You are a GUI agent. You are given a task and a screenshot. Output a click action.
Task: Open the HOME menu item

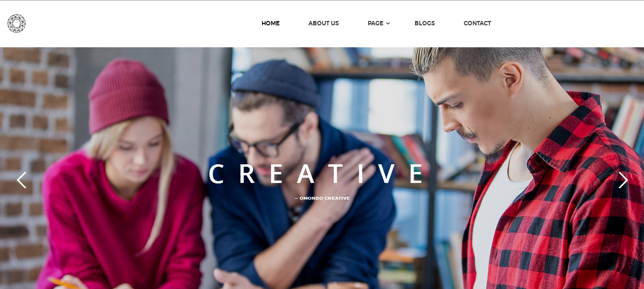click(x=271, y=23)
